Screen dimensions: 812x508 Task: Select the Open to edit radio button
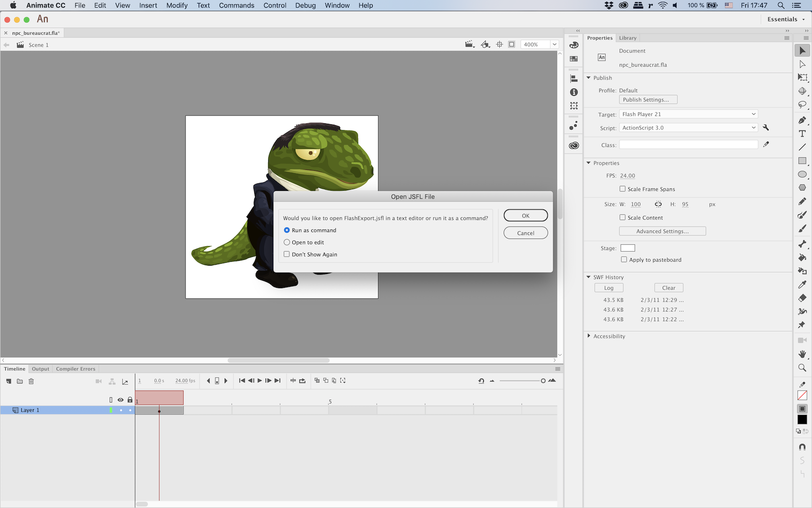(x=287, y=242)
